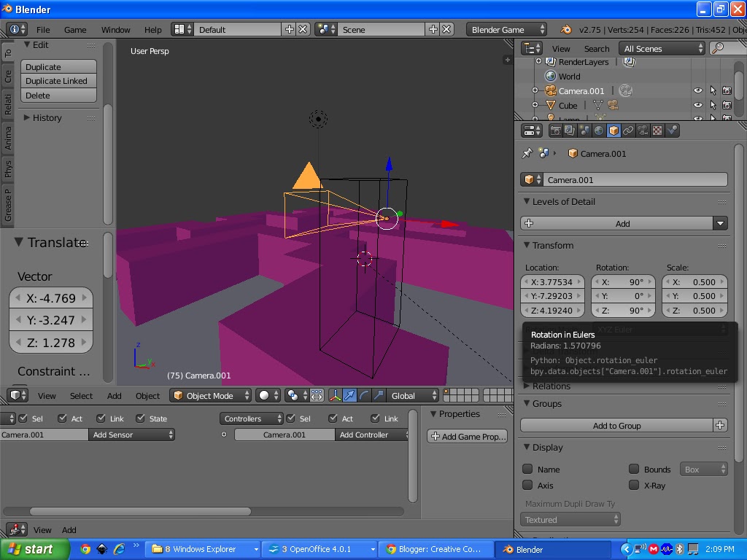This screenshot has width=747, height=560.
Task: Click the Delete button
Action: click(58, 96)
